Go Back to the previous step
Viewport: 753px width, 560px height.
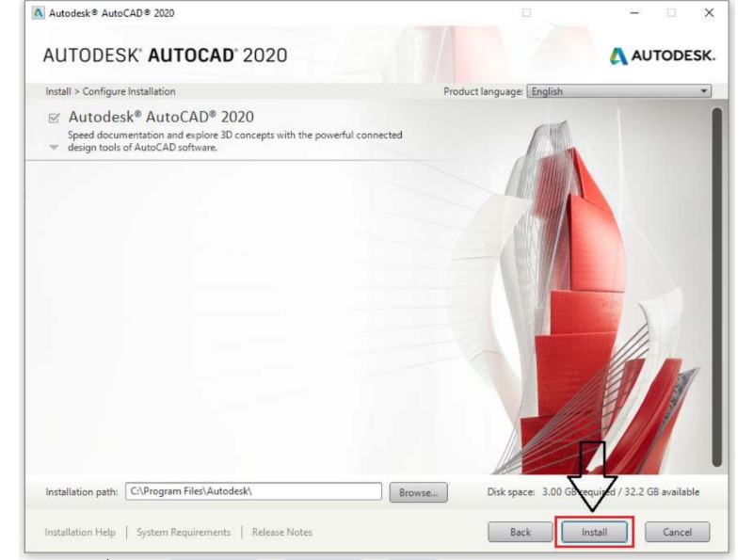(x=521, y=532)
